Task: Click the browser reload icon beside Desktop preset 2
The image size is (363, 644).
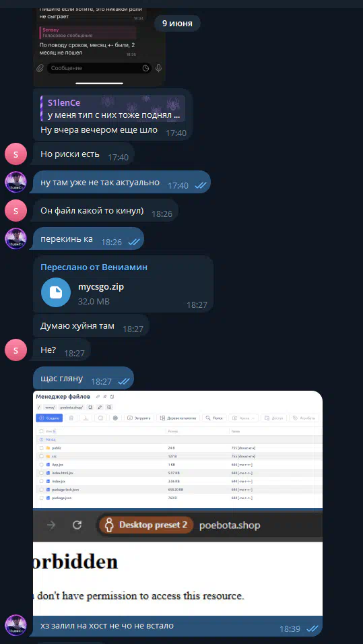Action: click(x=77, y=525)
